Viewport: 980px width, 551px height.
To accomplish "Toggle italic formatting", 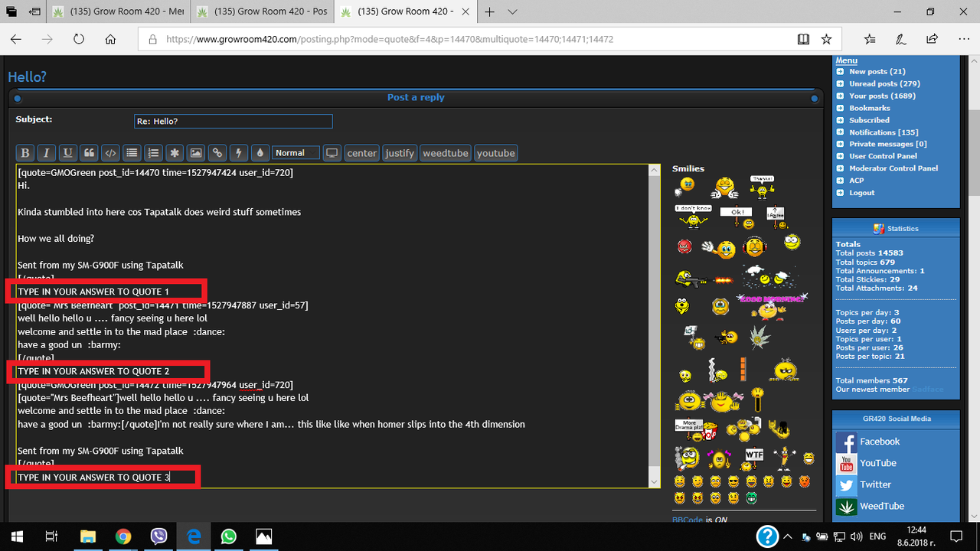I will pyautogui.click(x=46, y=152).
